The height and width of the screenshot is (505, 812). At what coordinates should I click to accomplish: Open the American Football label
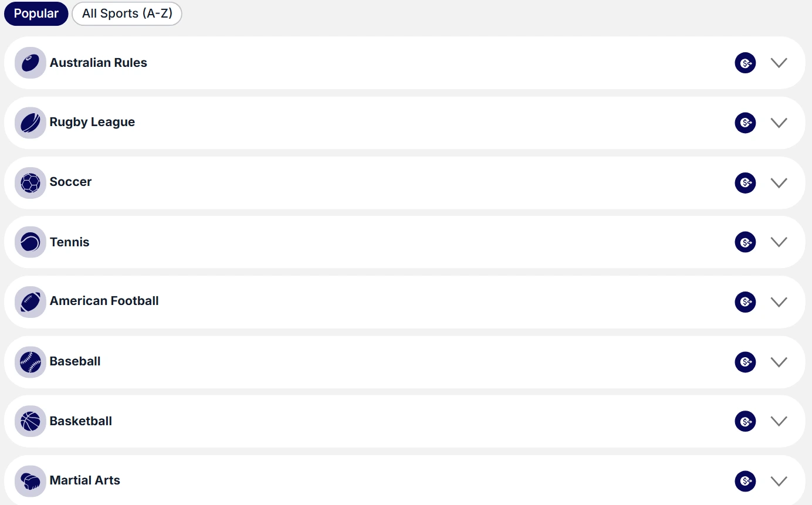[104, 301]
